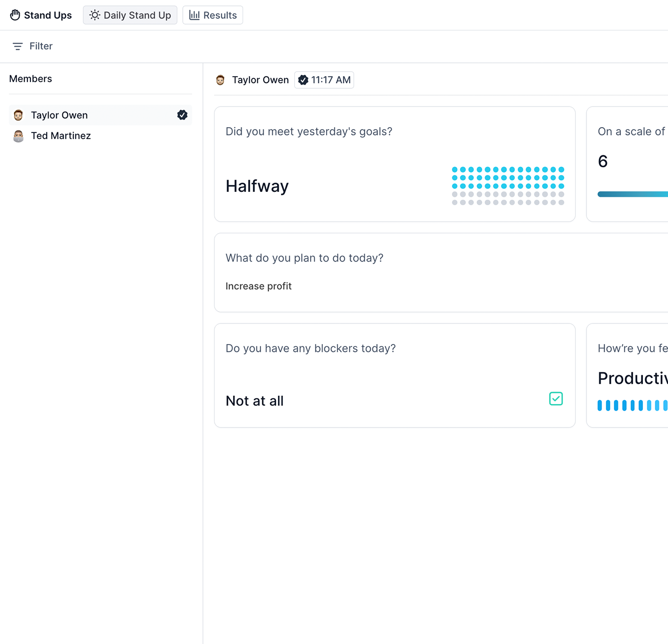Viewport: 668px width, 644px height.
Task: Click the dot grid progress chart
Action: tap(508, 186)
